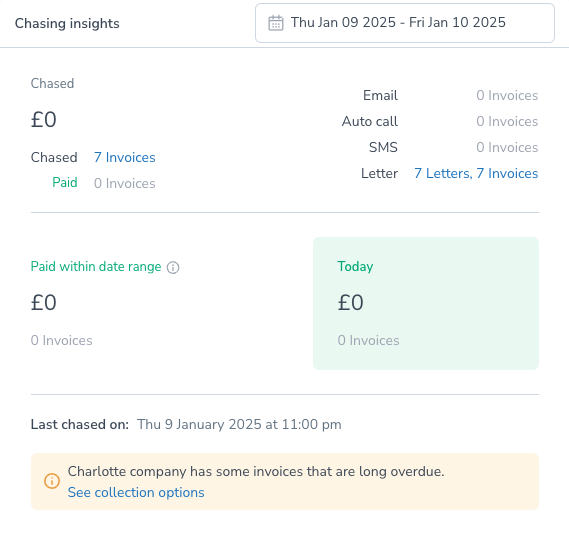This screenshot has height=538, width=569.
Task: Click the Auto call 0 Invoices count
Action: point(507,122)
